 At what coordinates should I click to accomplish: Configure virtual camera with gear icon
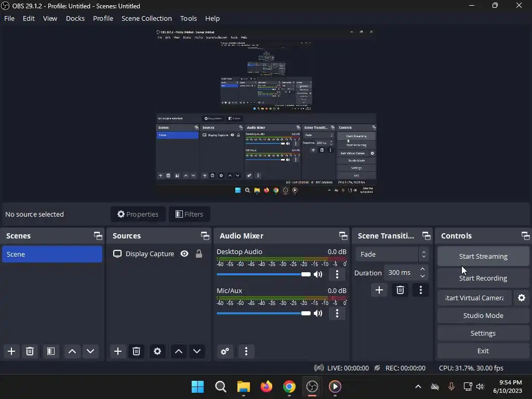click(x=522, y=298)
